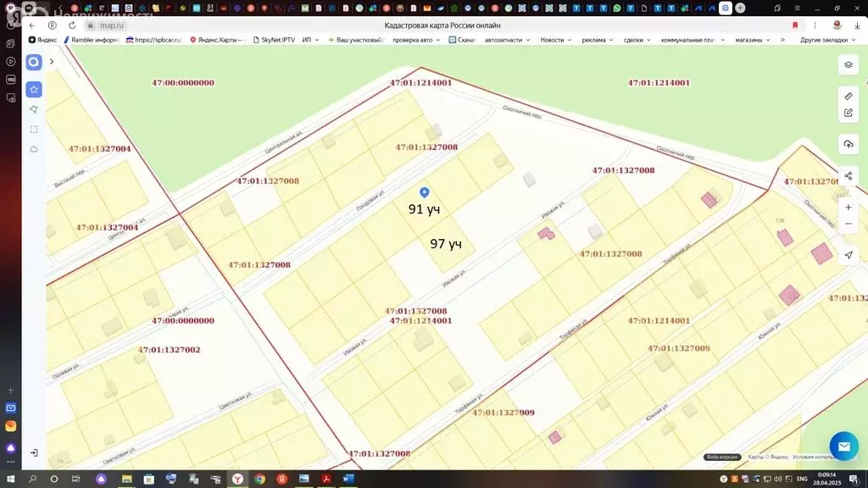Image resolution: width=868 pixels, height=488 pixels.
Task: Open the Яндекс.Карты bookmark
Action: [216, 40]
